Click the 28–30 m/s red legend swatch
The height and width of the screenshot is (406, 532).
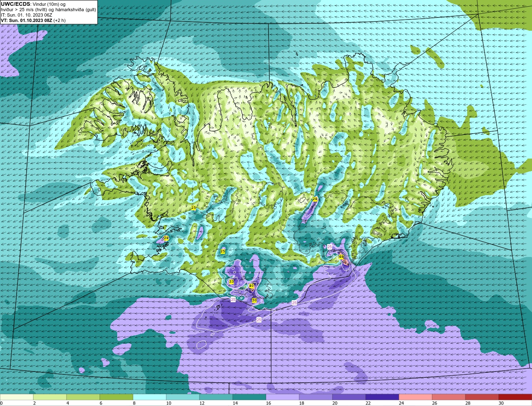[482, 397]
